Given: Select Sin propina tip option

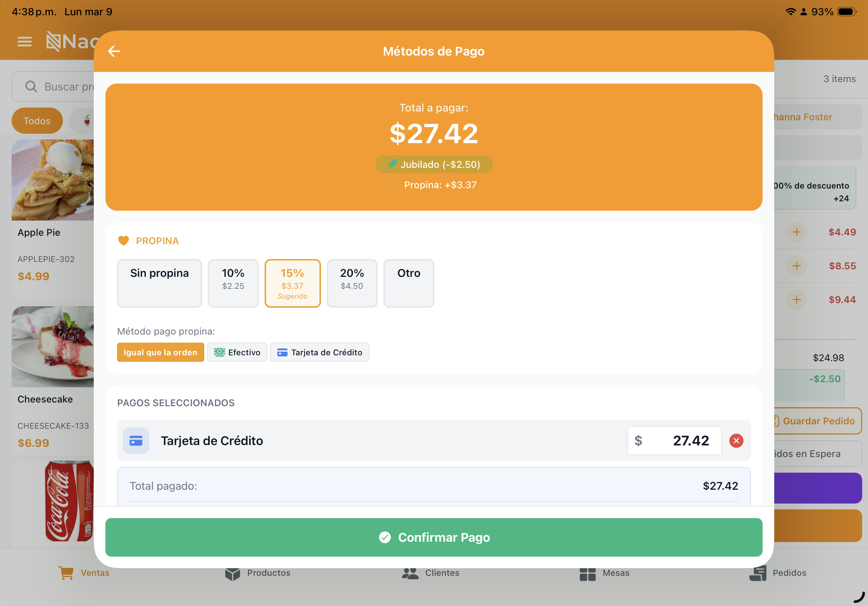Looking at the screenshot, I should click(159, 283).
